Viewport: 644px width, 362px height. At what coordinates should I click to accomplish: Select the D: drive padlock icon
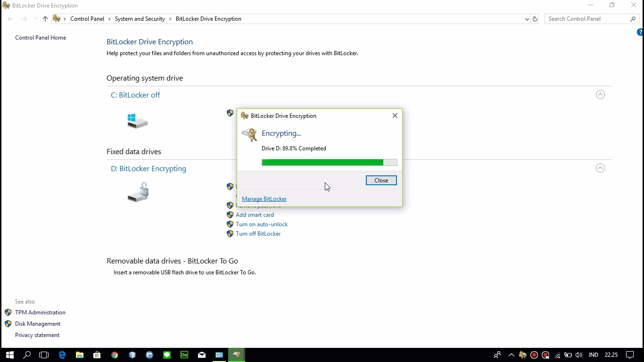coord(139,192)
